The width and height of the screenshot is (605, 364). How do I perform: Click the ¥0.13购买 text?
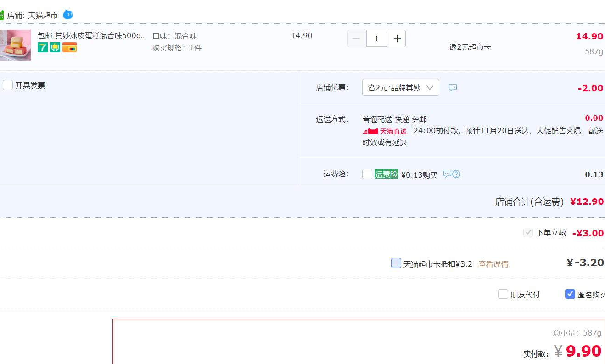click(x=420, y=175)
